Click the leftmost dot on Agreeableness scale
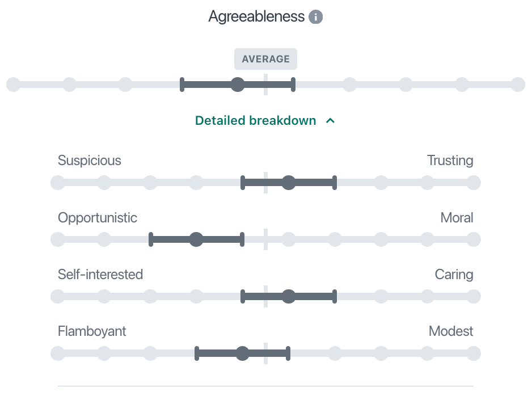Viewport: 532px width, 396px height. click(13, 85)
